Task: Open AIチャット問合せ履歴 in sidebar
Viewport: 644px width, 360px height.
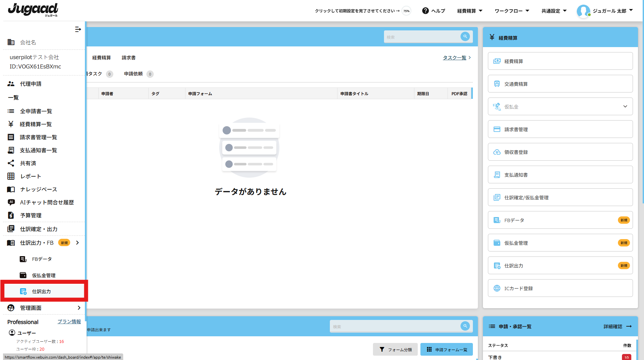Action: click(47, 202)
